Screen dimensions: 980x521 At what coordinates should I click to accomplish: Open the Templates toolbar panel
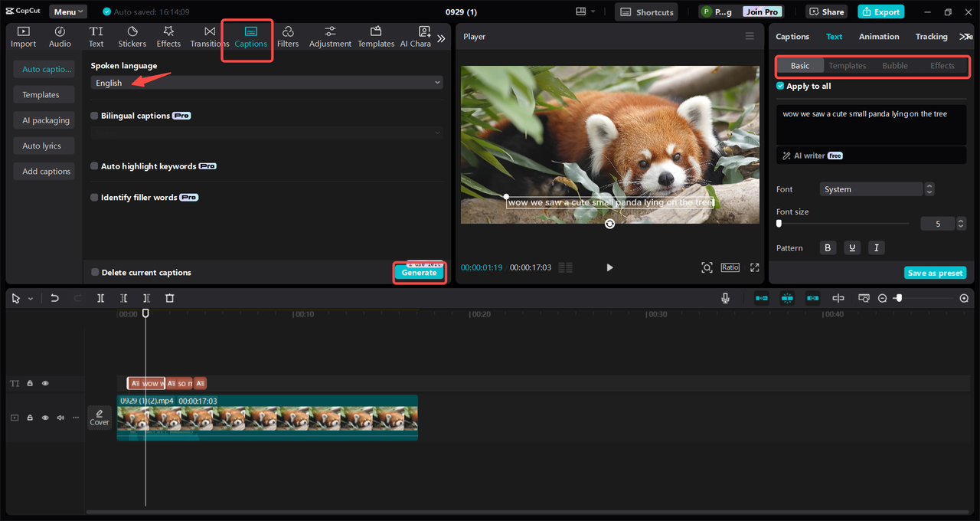[376, 37]
